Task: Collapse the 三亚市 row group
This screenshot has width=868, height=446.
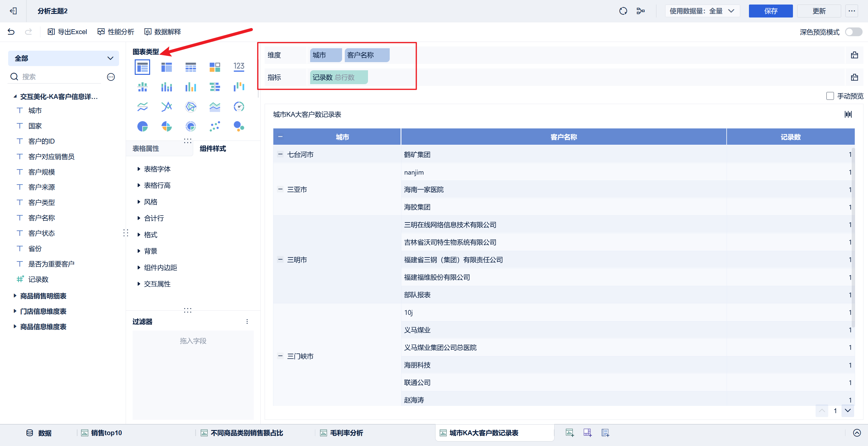Action: tap(280, 189)
